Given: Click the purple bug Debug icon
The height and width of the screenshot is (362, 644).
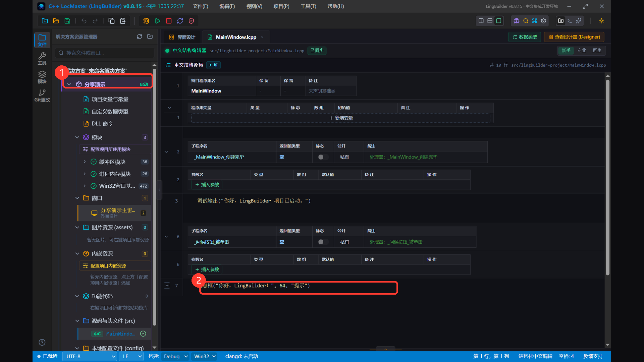Looking at the screenshot, I should 517,21.
